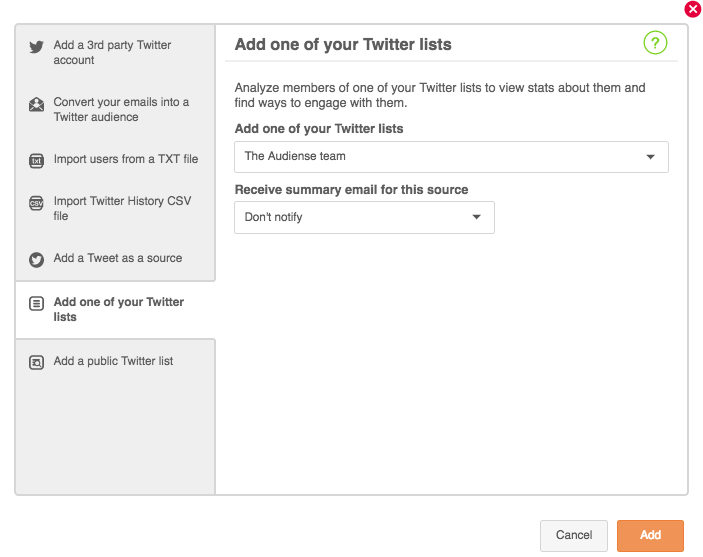Click the round Twitter icon for Tweet source

click(36, 260)
